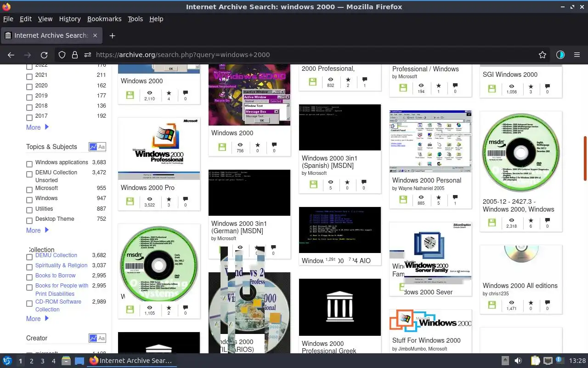The height and width of the screenshot is (368, 588).
Task: Check the 2021 year filter checkbox
Action: [29, 77]
